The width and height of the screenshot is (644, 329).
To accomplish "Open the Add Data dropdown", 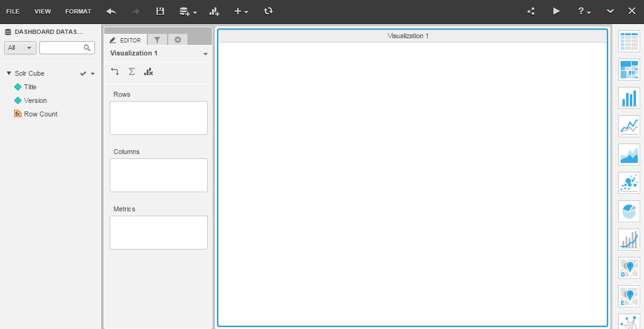I will [x=187, y=11].
